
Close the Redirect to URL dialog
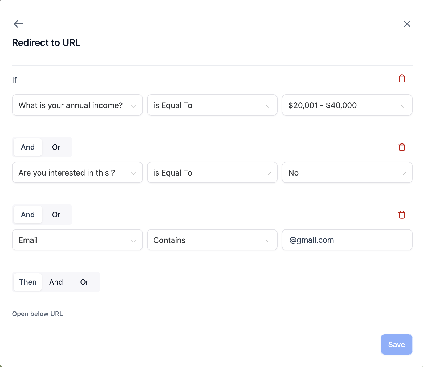[407, 24]
